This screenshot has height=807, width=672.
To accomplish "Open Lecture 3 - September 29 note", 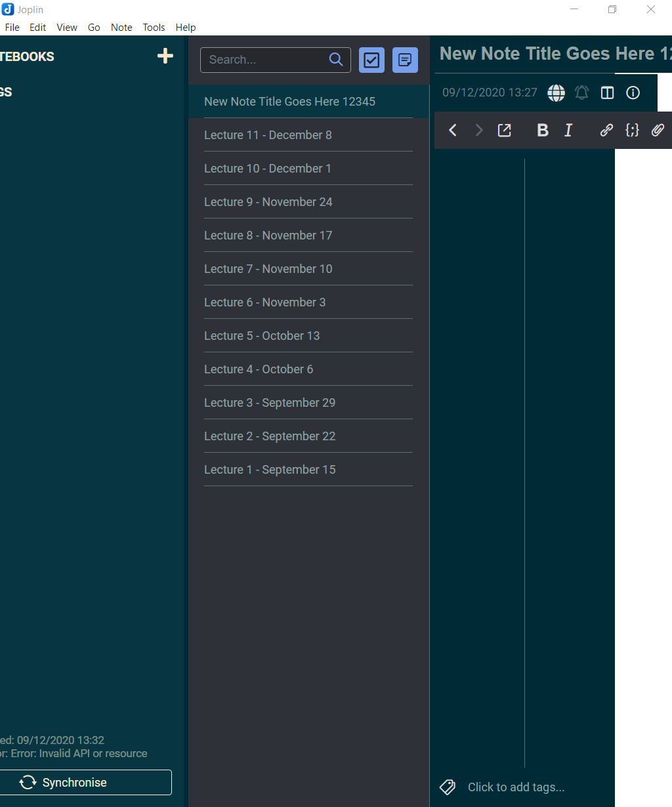I will point(308,403).
